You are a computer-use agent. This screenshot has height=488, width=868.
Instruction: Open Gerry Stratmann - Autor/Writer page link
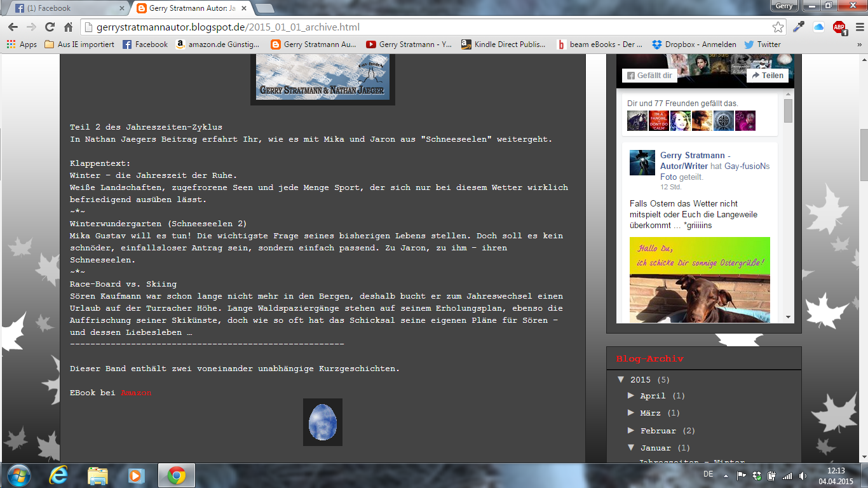[695, 161]
